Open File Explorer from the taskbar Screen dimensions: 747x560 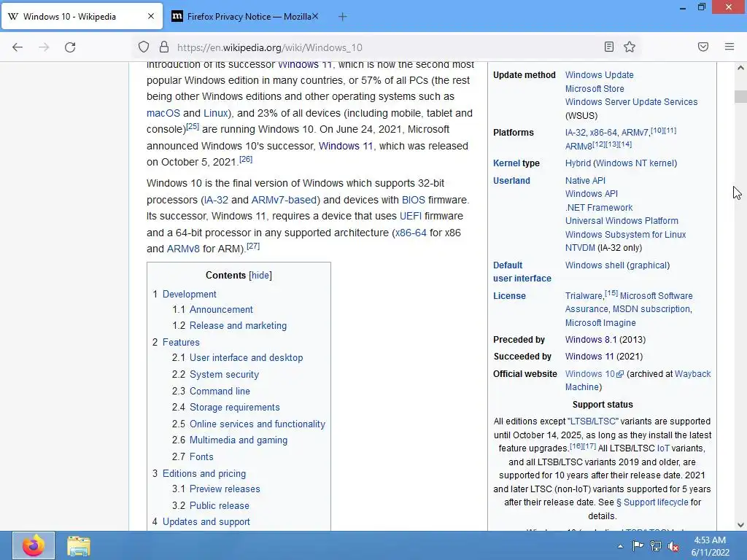(x=78, y=545)
